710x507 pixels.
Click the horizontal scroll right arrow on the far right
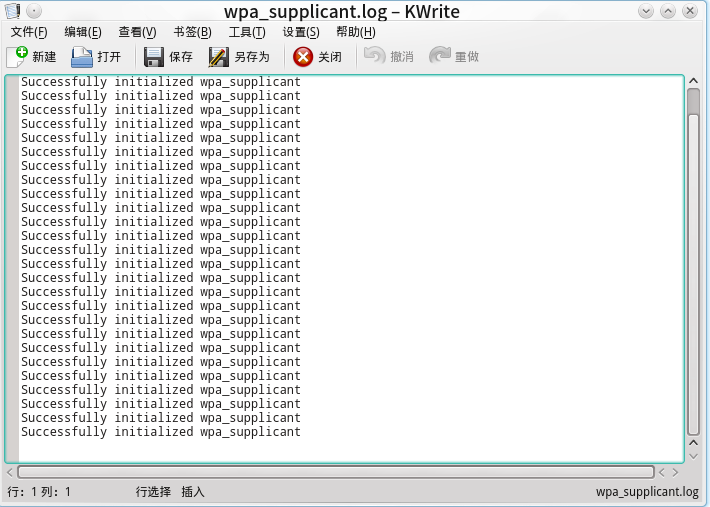(675, 473)
